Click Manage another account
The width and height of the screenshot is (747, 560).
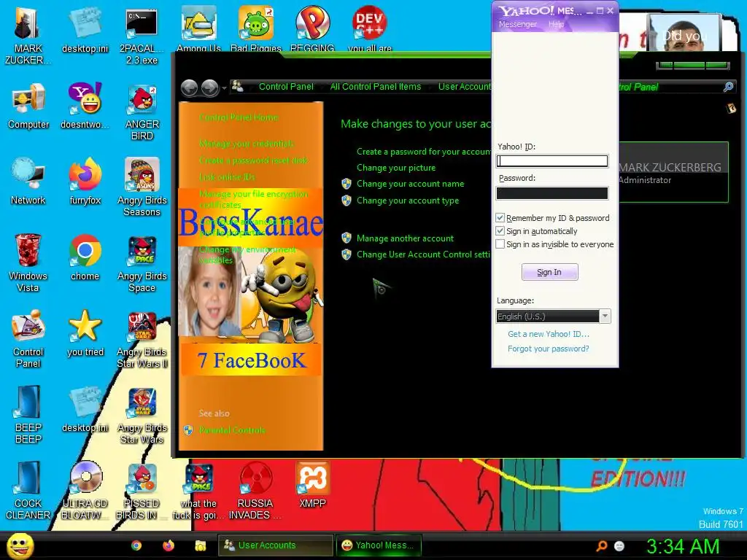coord(405,238)
